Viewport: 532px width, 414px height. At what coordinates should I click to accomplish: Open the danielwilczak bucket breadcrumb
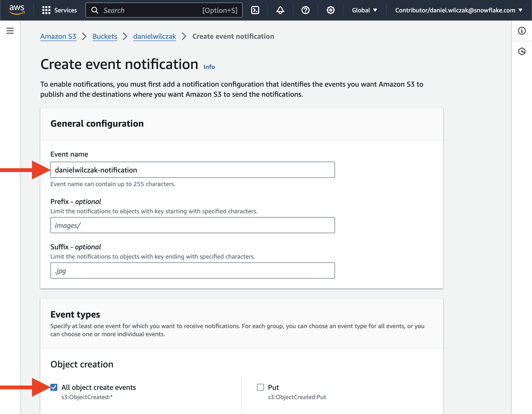[x=154, y=36]
